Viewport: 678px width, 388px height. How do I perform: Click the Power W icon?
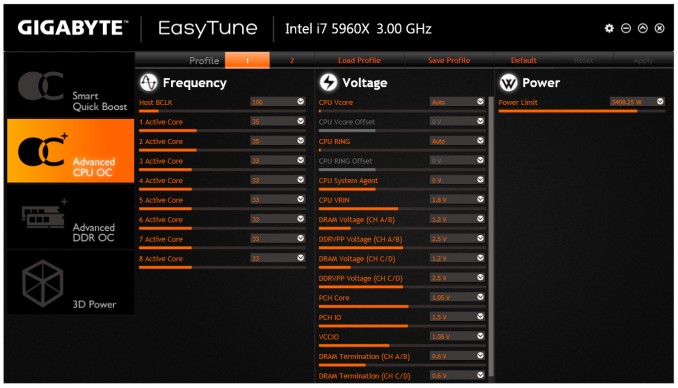508,82
